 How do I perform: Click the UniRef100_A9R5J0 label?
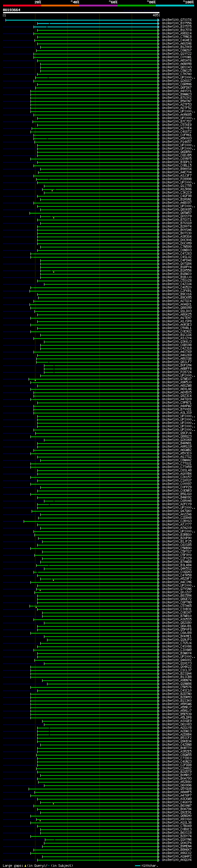click(177, 382)
